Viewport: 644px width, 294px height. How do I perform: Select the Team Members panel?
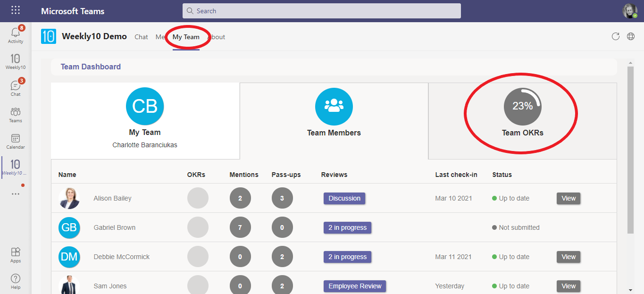[x=334, y=121]
